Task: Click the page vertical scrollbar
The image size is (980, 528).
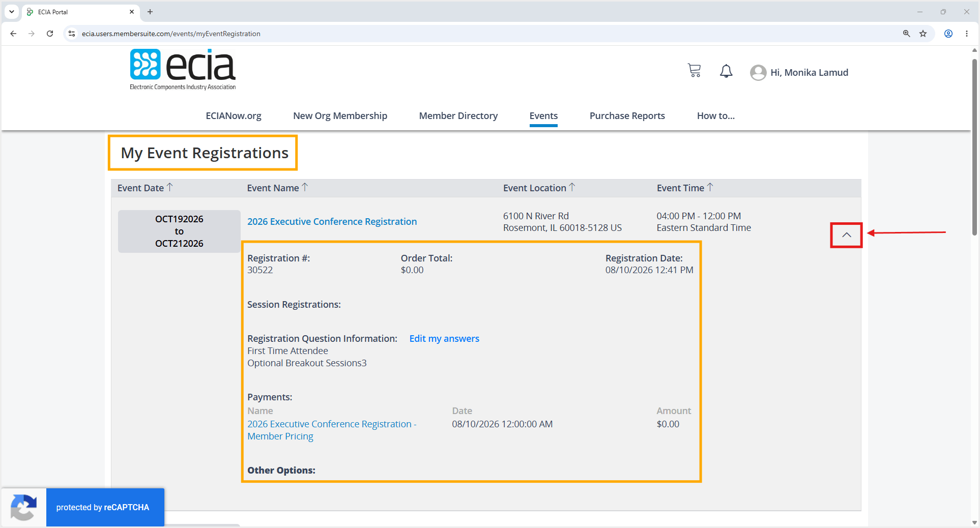Action: tap(974, 148)
